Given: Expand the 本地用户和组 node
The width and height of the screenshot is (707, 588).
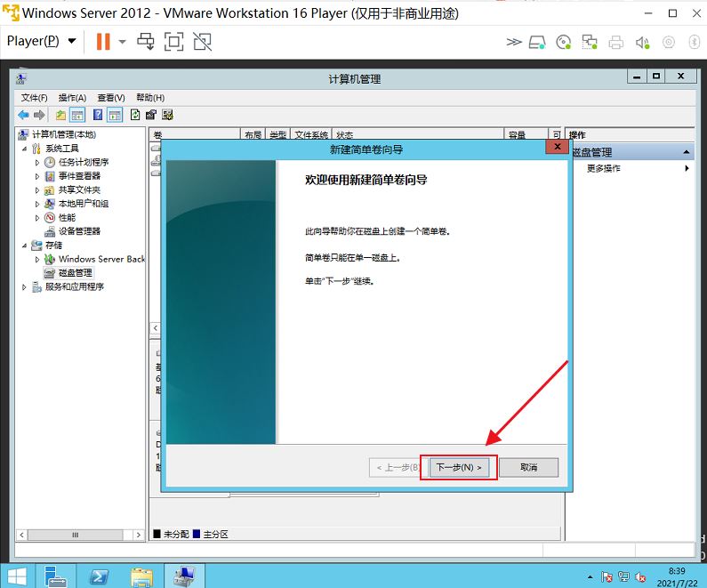Looking at the screenshot, I should point(37,204).
